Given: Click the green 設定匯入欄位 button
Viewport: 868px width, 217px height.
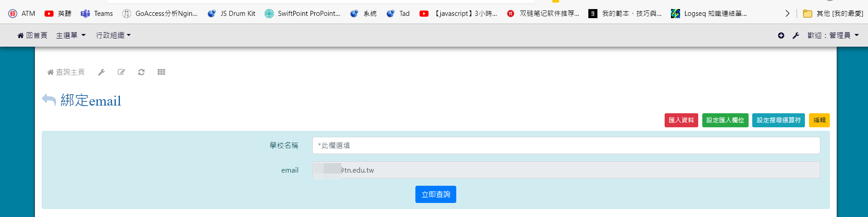Looking at the screenshot, I should (x=725, y=120).
